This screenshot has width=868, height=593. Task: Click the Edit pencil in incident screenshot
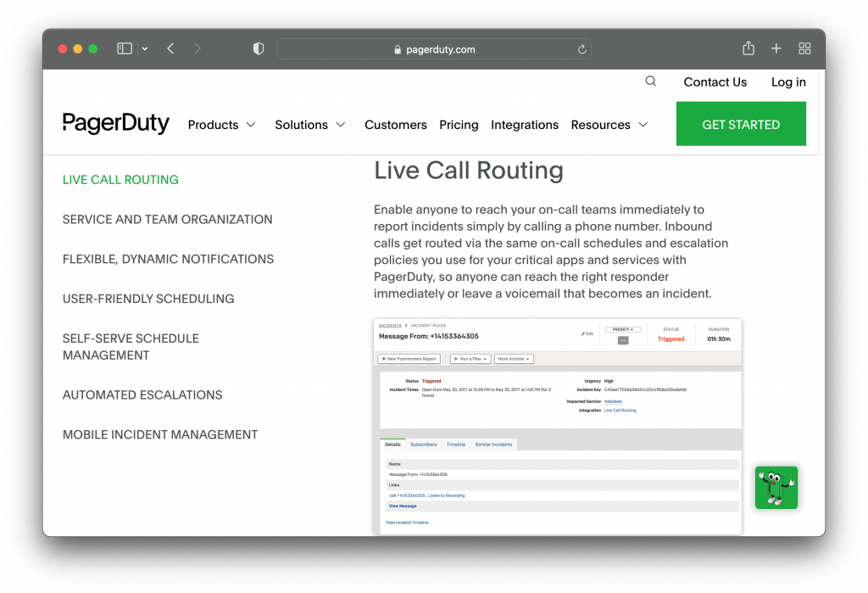(x=587, y=333)
